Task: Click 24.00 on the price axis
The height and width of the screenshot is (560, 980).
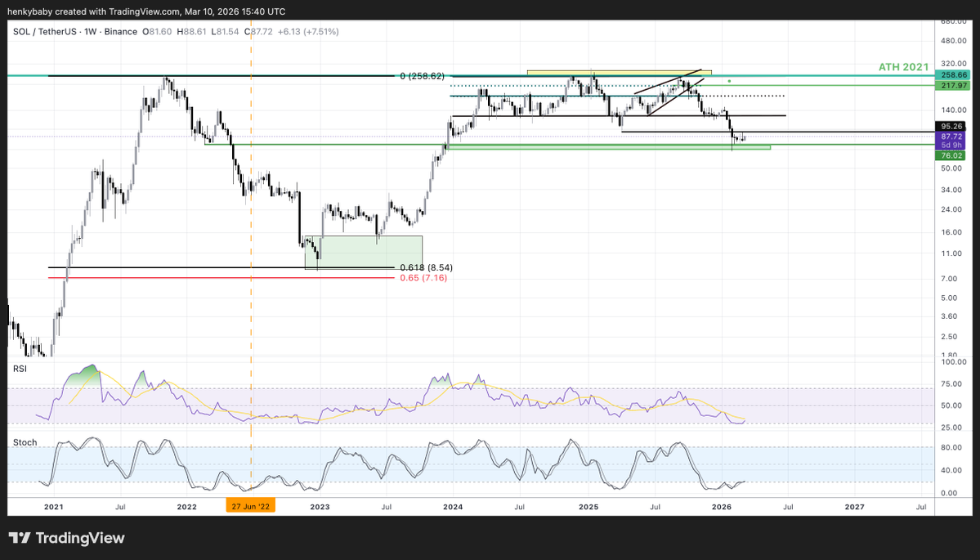Action: [950, 210]
